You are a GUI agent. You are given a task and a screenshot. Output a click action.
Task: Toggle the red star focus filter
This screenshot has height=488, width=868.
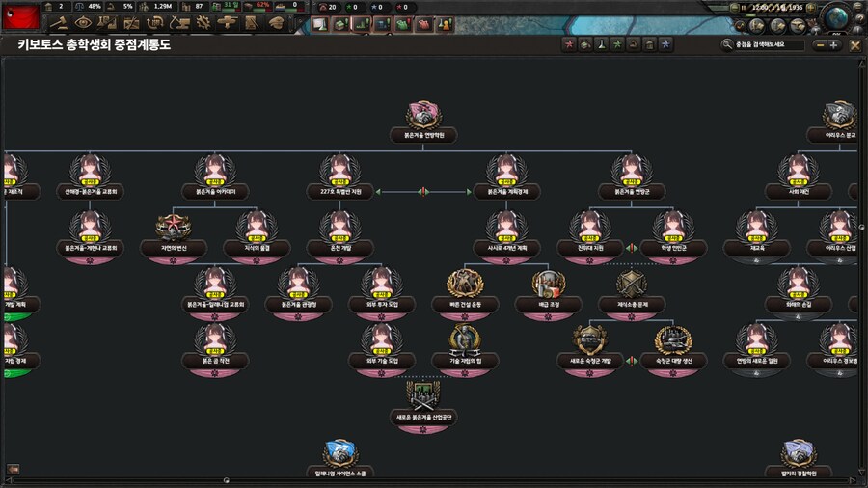pos(569,44)
